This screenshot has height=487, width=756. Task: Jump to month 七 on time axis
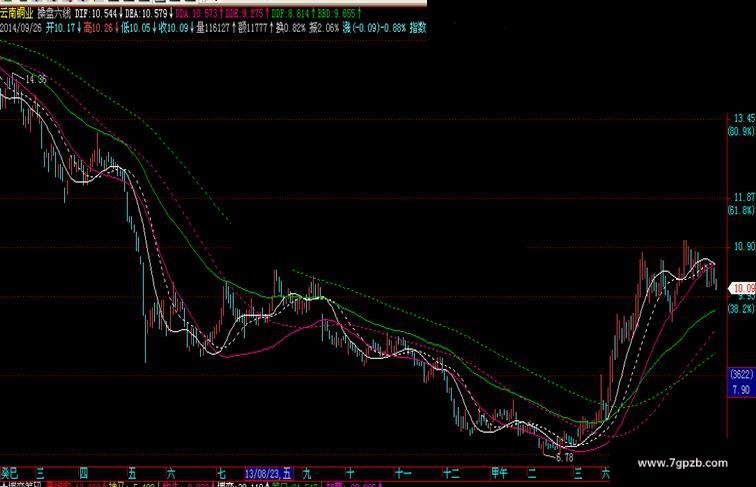221,473
